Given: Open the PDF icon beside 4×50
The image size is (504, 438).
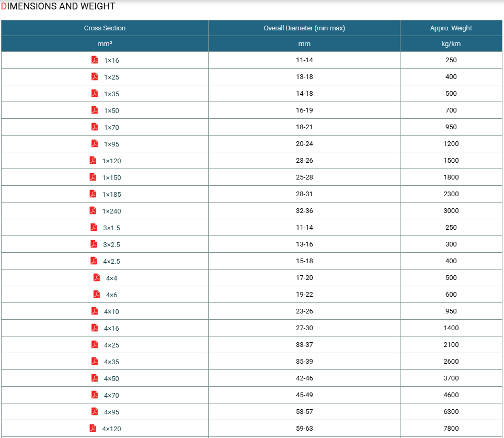Looking at the screenshot, I should 95,378.
